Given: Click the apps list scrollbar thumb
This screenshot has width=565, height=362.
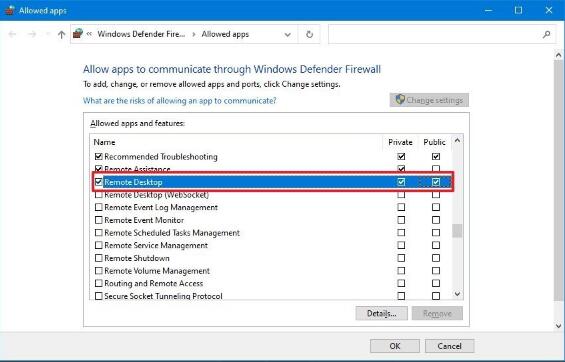Looking at the screenshot, I should point(457,231).
